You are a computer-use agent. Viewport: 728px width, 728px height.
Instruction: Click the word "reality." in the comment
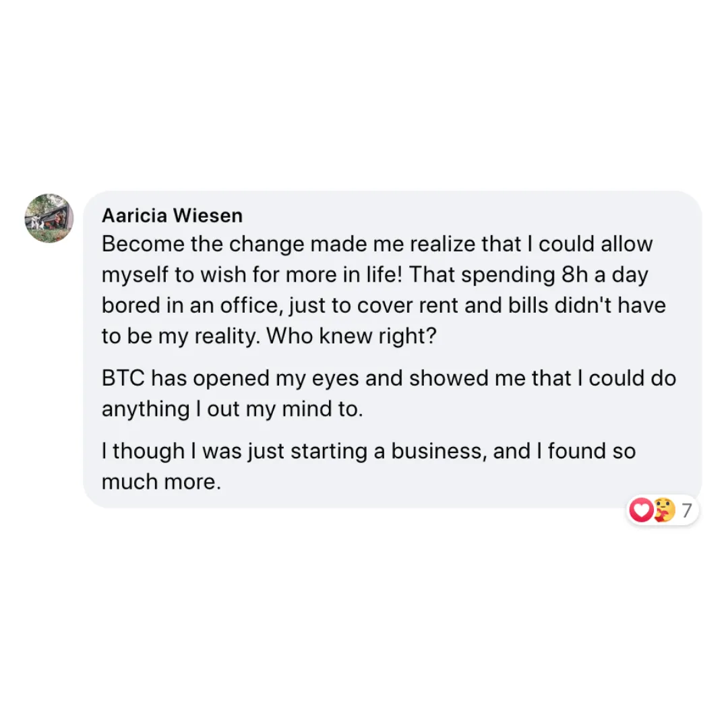point(227,336)
